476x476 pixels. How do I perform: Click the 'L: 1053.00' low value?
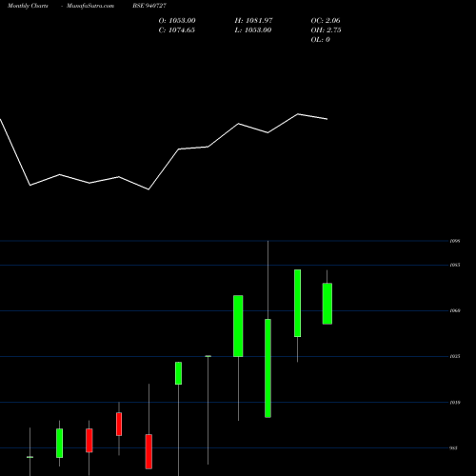click(253, 30)
